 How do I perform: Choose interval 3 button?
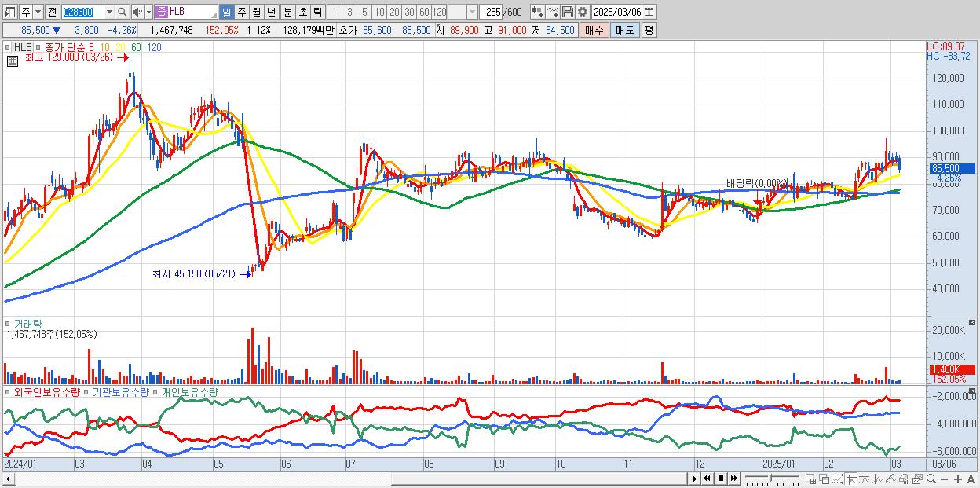click(x=349, y=12)
